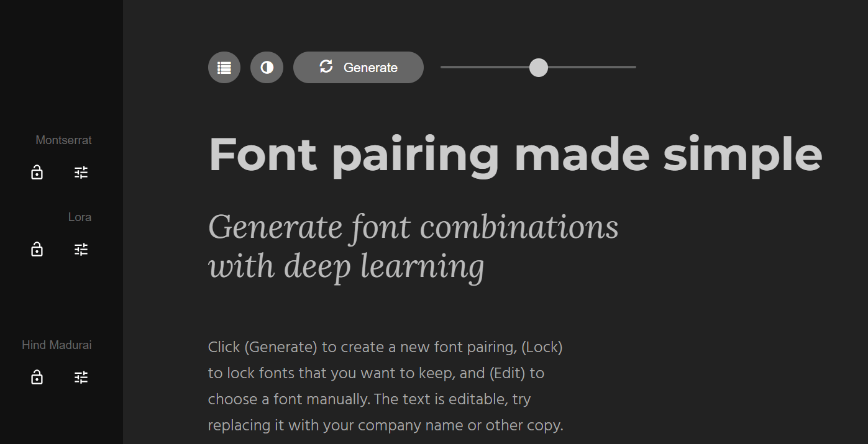Lock the Hind Madurai body font
This screenshot has width=868, height=444.
pyautogui.click(x=37, y=378)
